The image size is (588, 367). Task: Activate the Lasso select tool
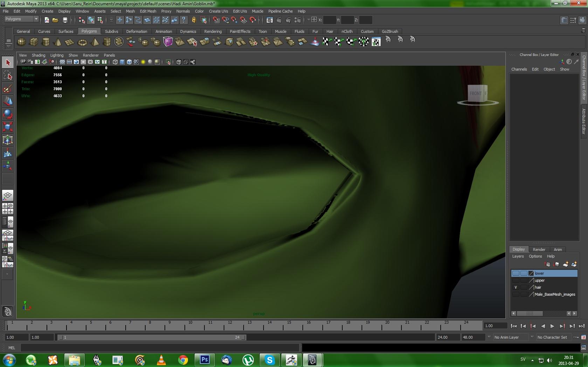[8, 76]
